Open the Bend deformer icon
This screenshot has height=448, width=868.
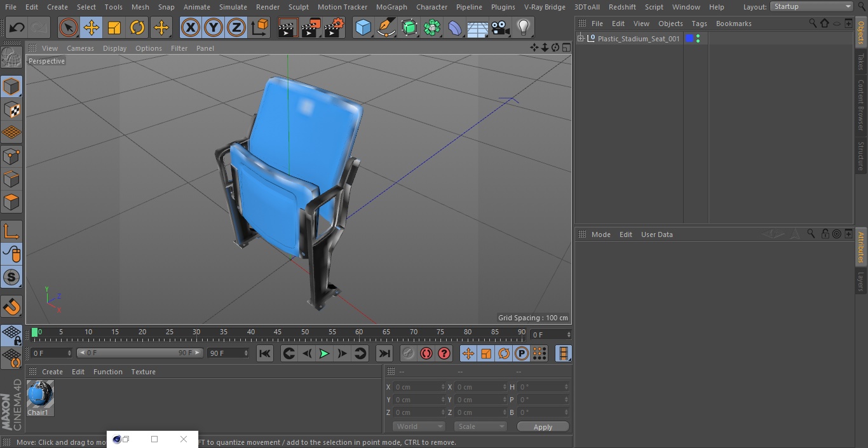[x=455, y=27]
